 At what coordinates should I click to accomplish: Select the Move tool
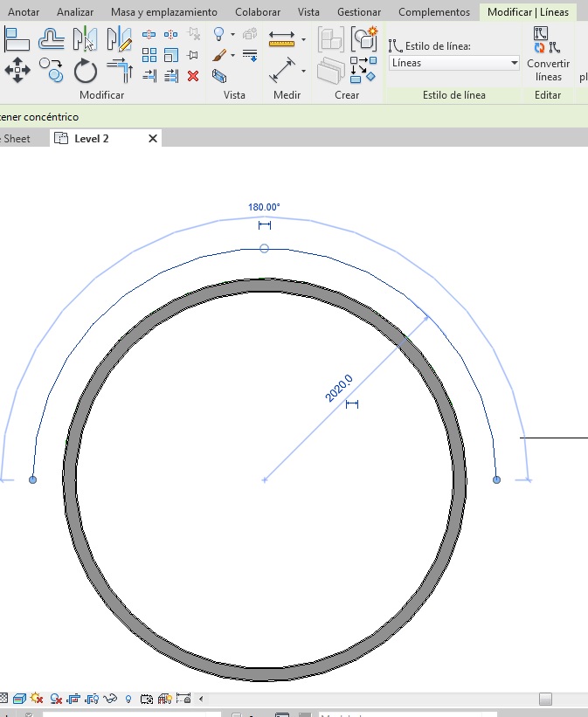[17, 69]
